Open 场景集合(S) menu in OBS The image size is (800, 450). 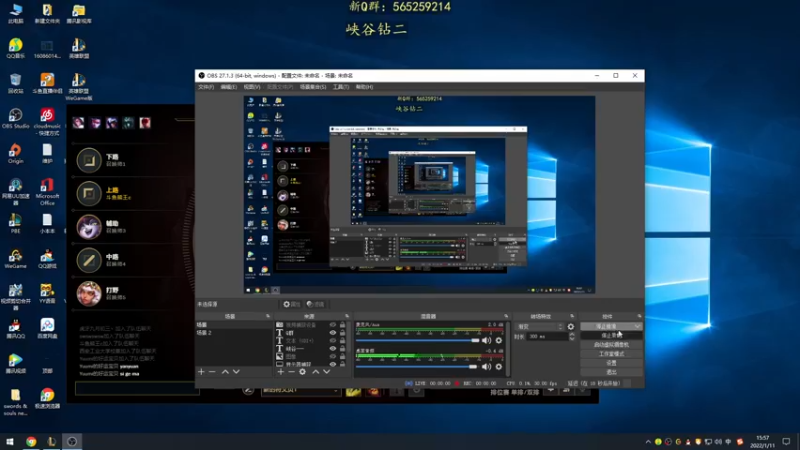(313, 87)
